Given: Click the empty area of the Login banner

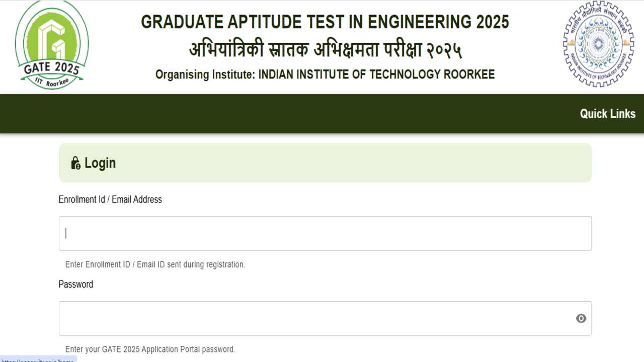Looking at the screenshot, I should coord(352,163).
